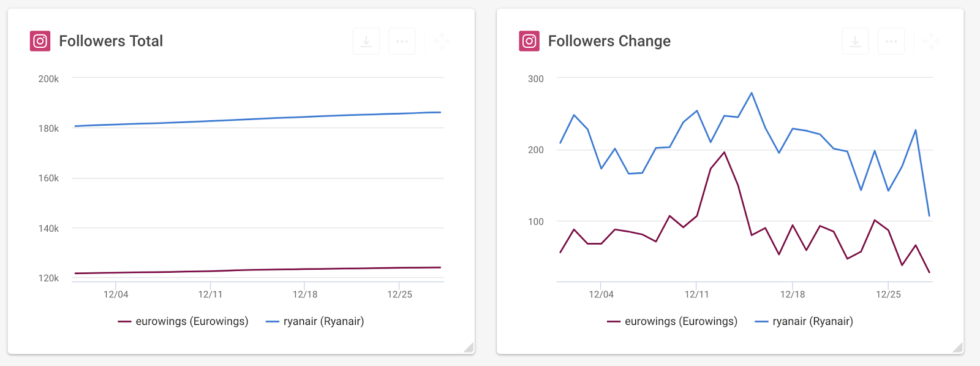980x366 pixels.
Task: Click the download icon on Followers Total
Action: (366, 40)
